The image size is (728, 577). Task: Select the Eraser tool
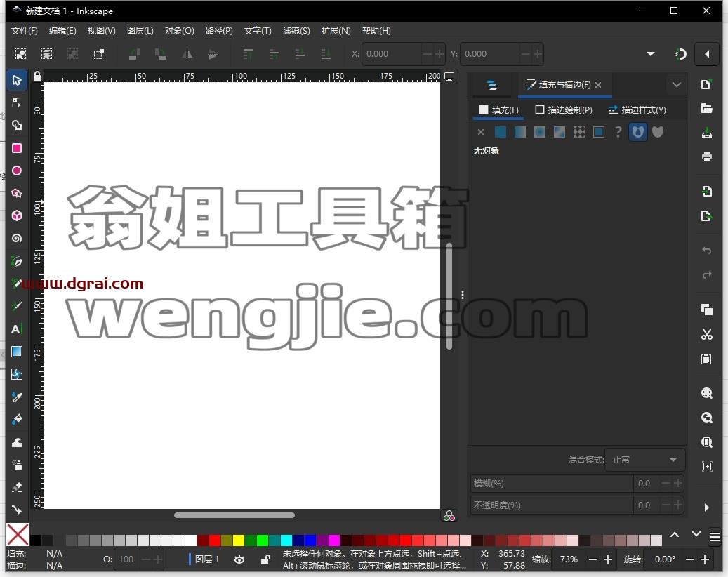click(17, 487)
